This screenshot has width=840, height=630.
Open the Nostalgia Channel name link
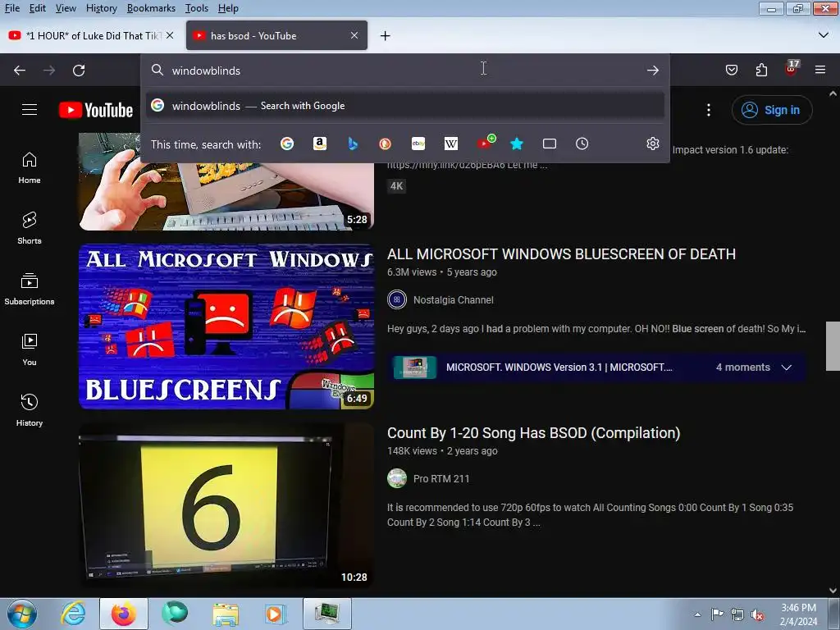[x=453, y=300]
